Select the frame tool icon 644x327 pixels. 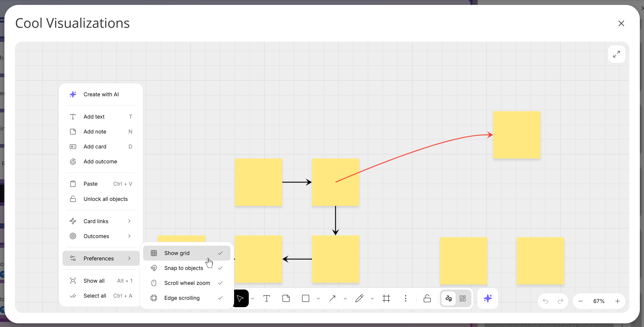coord(386,298)
